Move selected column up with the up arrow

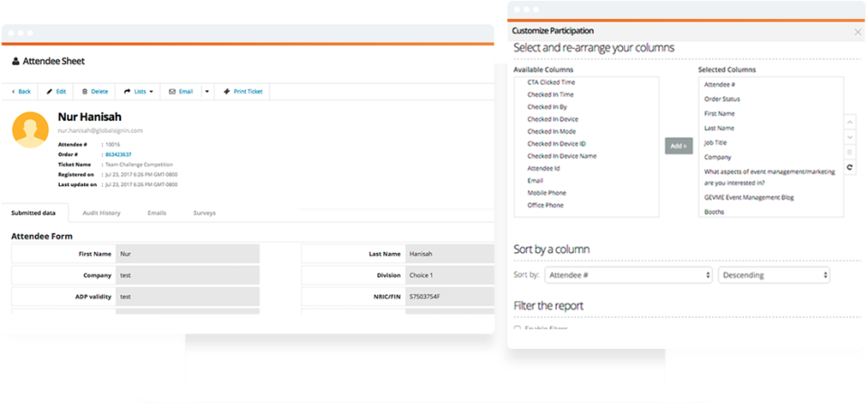coord(850,122)
